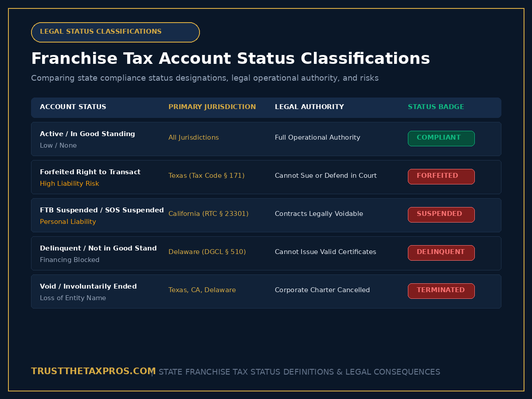Click the Texas, CA, Delaware cell
532x399 pixels.
point(202,290)
